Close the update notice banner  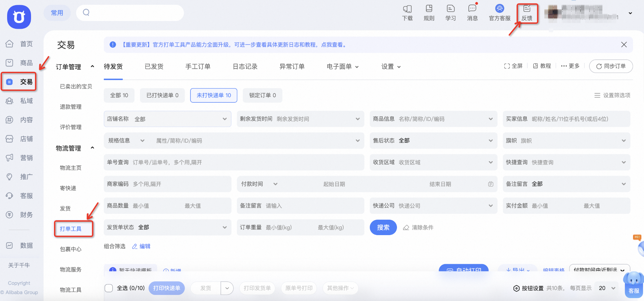624,45
